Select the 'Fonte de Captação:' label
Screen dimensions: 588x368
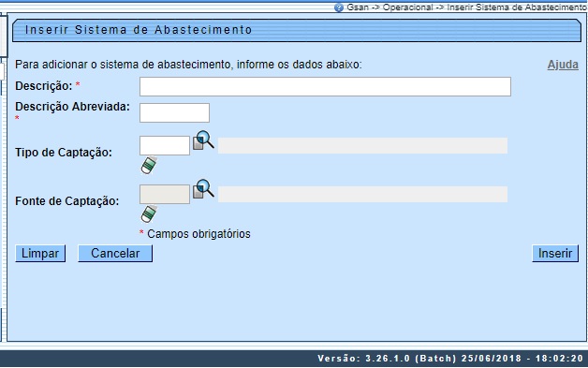[66, 201]
